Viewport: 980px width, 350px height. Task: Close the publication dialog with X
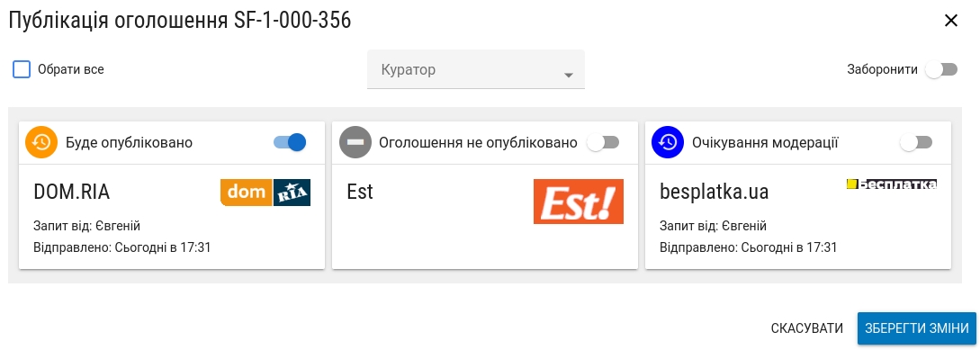(x=951, y=21)
